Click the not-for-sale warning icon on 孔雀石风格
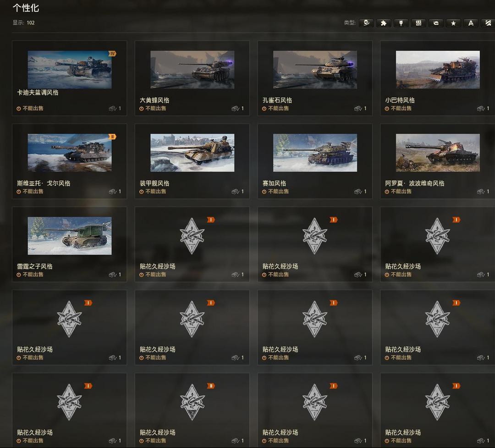The width and height of the screenshot is (495, 448). (264, 109)
